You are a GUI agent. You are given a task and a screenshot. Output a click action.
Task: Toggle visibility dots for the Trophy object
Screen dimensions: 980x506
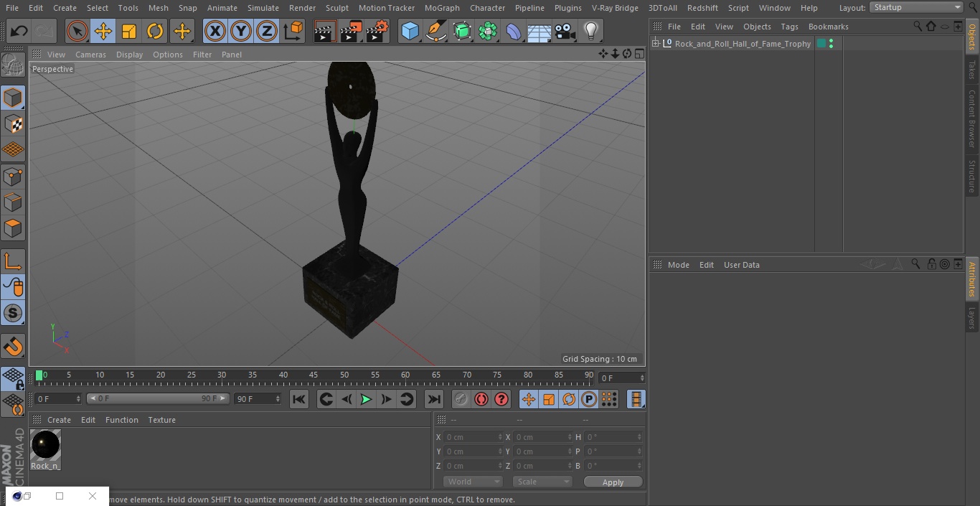831,44
